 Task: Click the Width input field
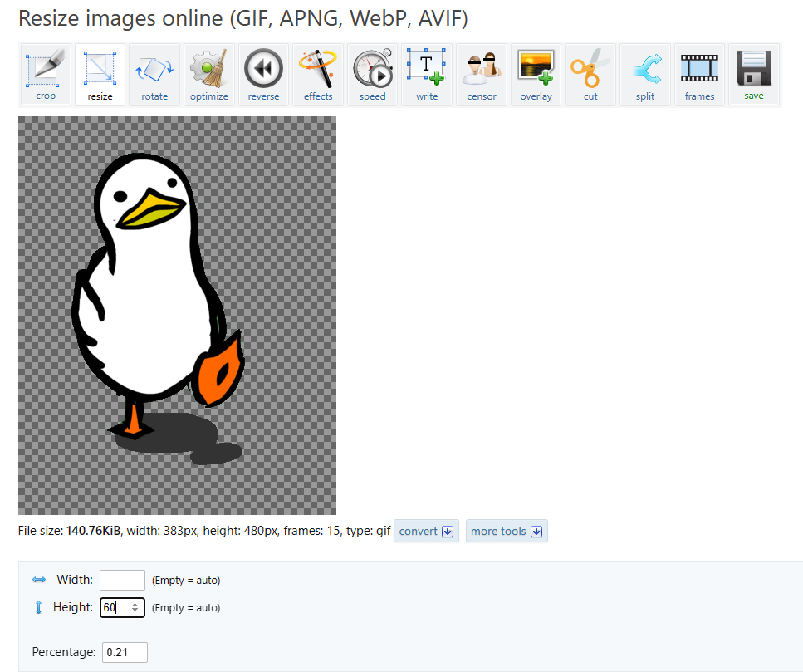[122, 581]
